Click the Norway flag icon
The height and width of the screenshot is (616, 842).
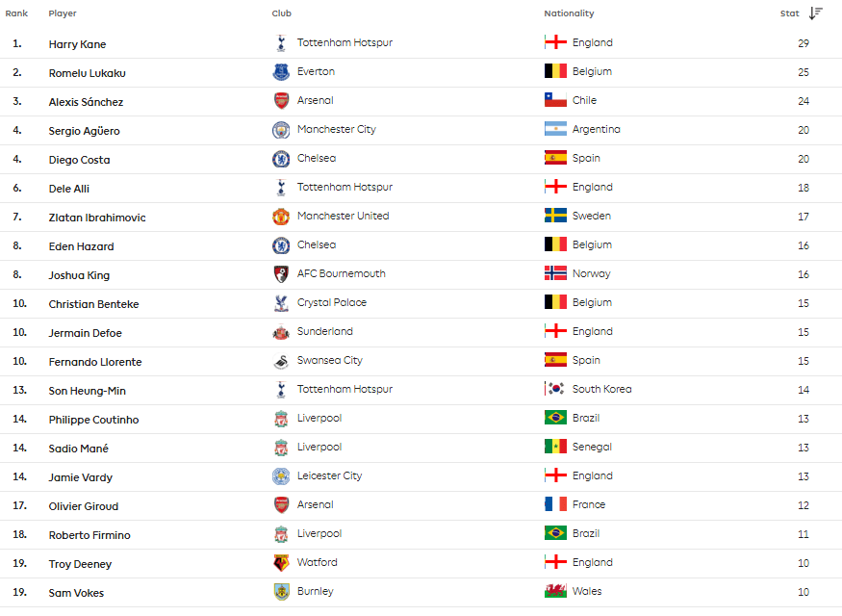(x=555, y=273)
